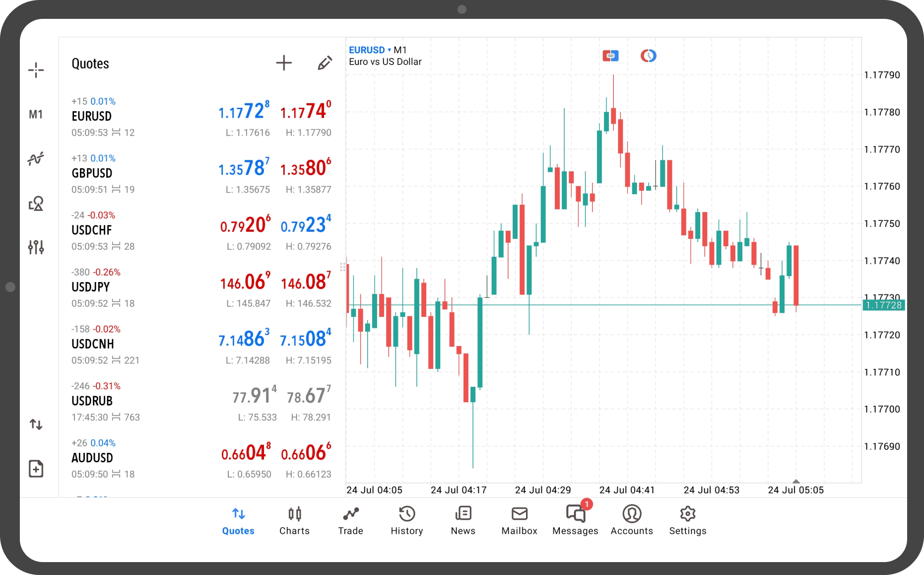
Task: Click the chart scroll marker triangle
Action: coord(796,481)
